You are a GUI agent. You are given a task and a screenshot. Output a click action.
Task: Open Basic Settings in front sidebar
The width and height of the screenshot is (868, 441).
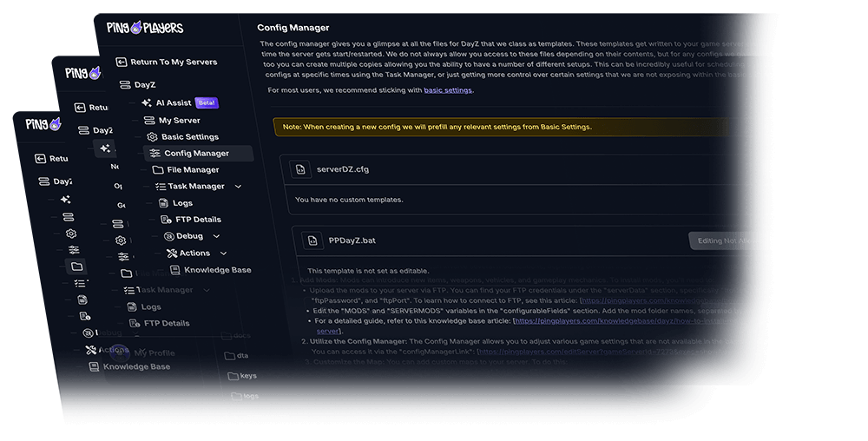point(190,136)
